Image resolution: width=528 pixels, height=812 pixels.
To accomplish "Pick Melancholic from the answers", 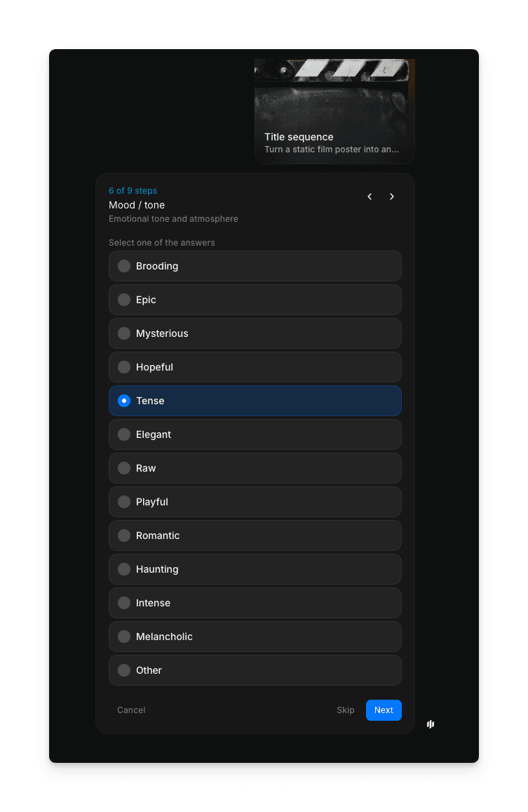I will 255,637.
